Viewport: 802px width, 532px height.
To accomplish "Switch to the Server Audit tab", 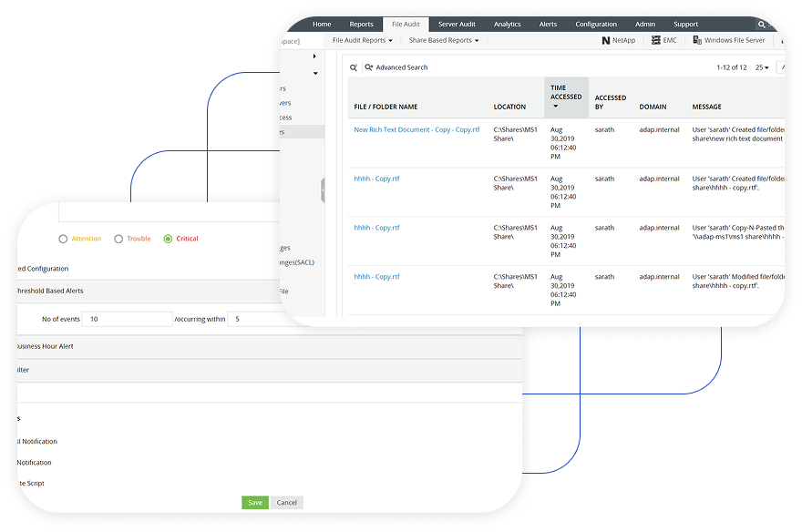I will 458,25.
